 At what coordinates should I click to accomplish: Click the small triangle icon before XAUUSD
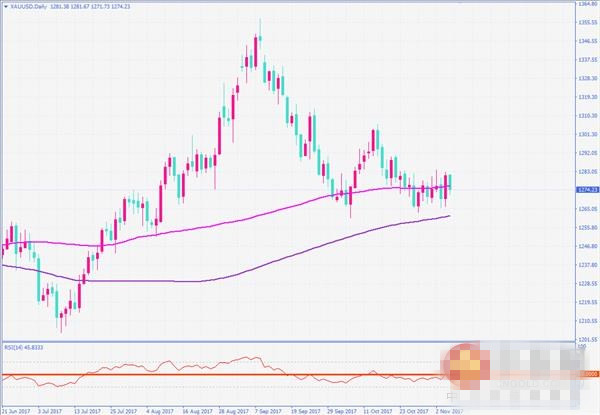[x=5, y=8]
